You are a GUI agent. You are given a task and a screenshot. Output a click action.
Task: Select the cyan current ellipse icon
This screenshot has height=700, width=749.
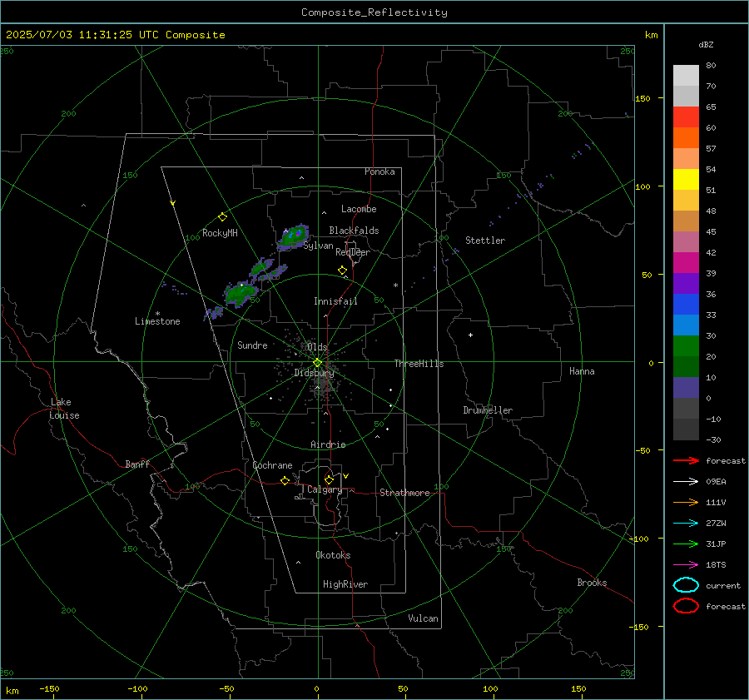(x=686, y=585)
